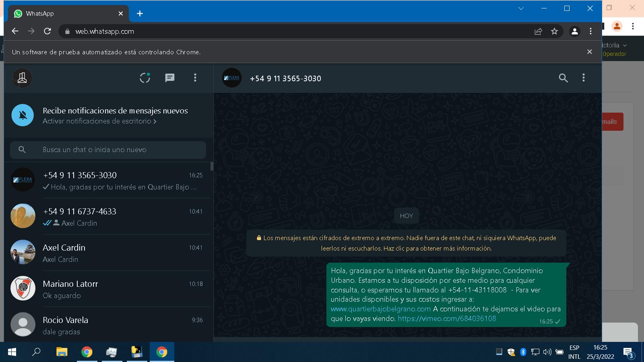Click the ESP INTL language indicator
This screenshot has height=362, width=644.
pos(574,352)
